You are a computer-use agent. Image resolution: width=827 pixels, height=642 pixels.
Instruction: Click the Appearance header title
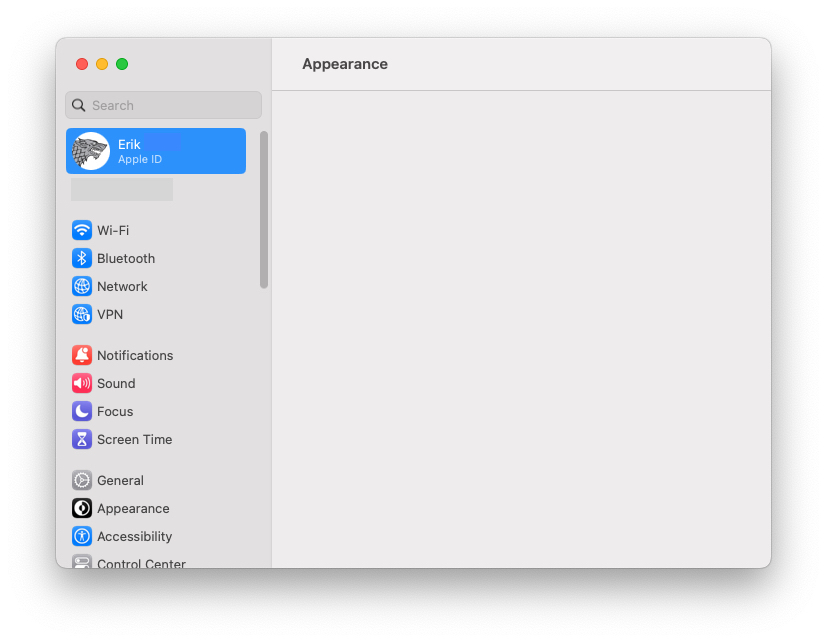pos(344,63)
